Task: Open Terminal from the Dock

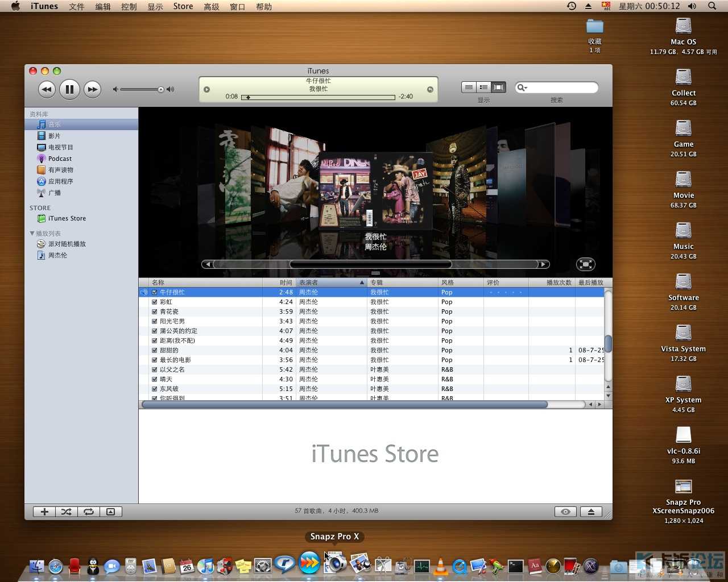Action: click(515, 566)
